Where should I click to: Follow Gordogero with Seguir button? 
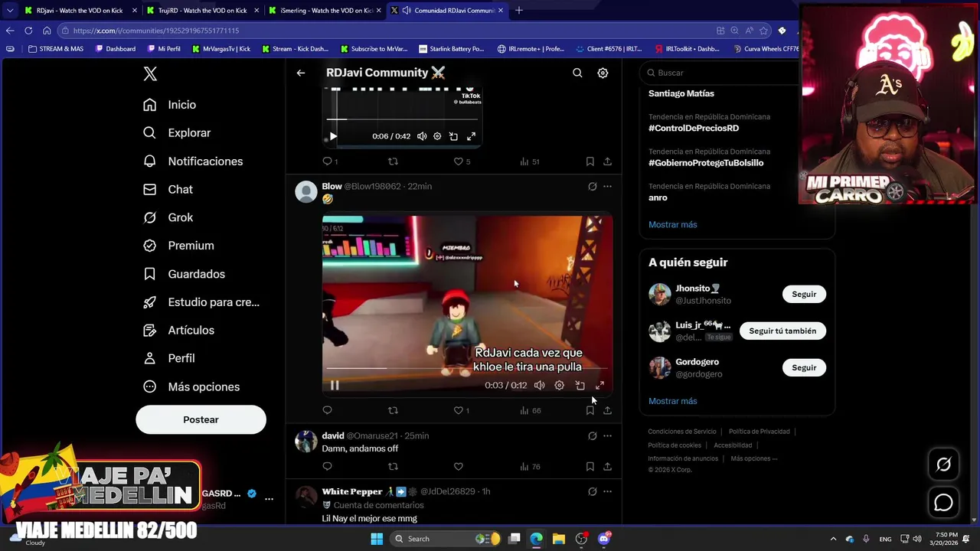pyautogui.click(x=804, y=367)
